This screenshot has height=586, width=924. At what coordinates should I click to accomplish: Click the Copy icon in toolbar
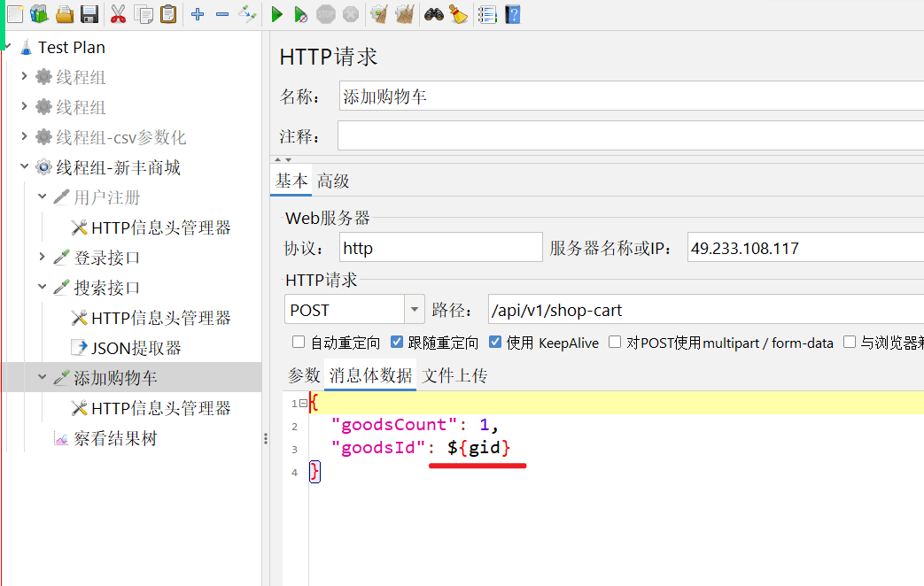click(144, 14)
